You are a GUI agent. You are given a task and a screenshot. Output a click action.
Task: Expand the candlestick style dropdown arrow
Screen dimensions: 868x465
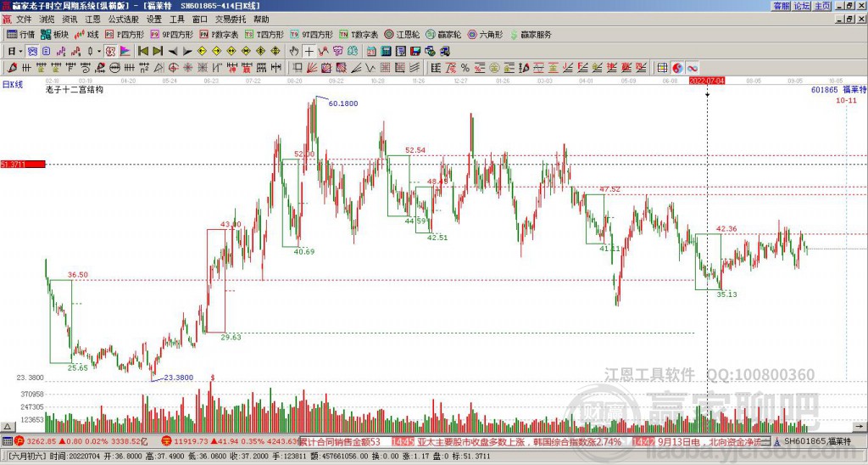[x=98, y=52]
